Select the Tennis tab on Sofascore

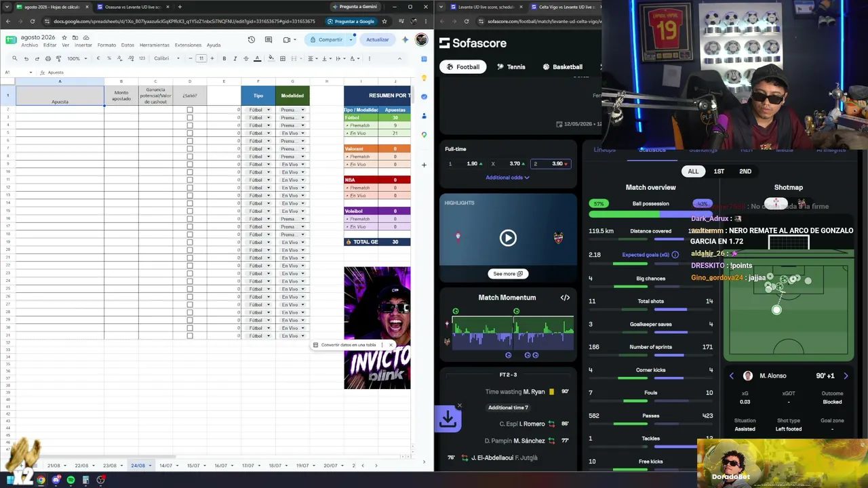click(511, 67)
